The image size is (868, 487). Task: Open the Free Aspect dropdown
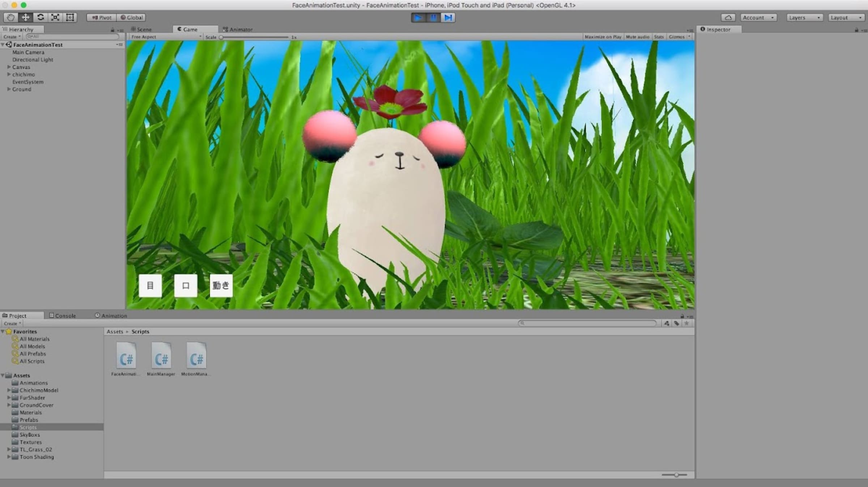click(x=165, y=37)
